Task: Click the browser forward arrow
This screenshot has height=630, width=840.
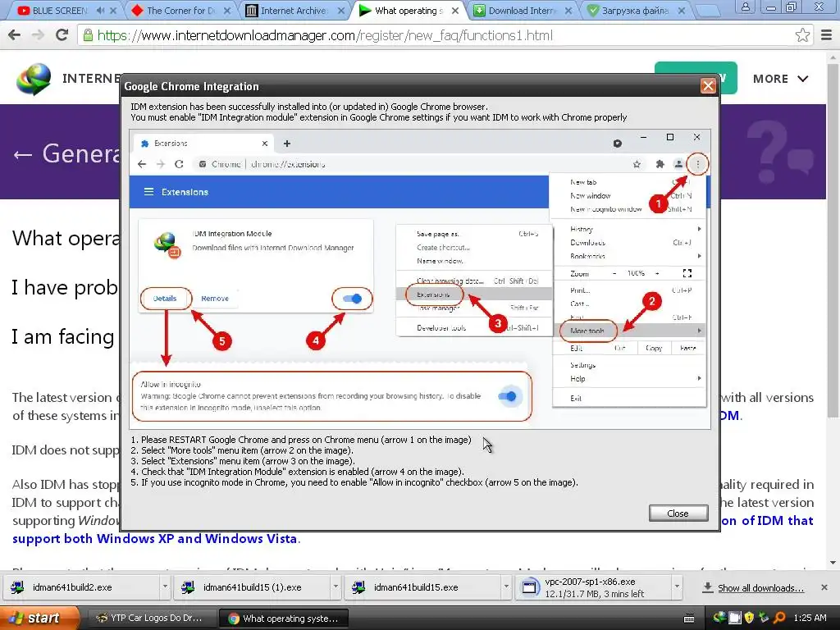Action: tap(38, 35)
